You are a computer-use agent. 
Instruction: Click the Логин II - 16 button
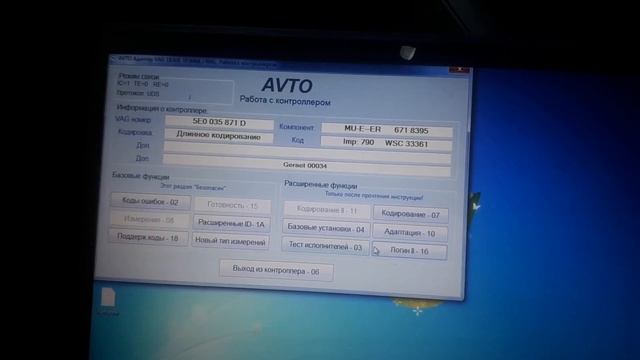[x=409, y=251]
